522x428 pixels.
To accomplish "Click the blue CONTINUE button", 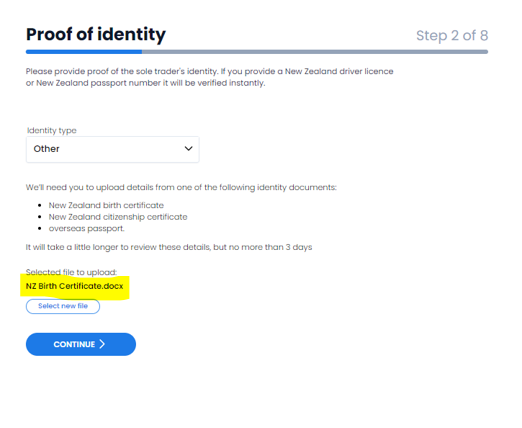I will pos(81,344).
